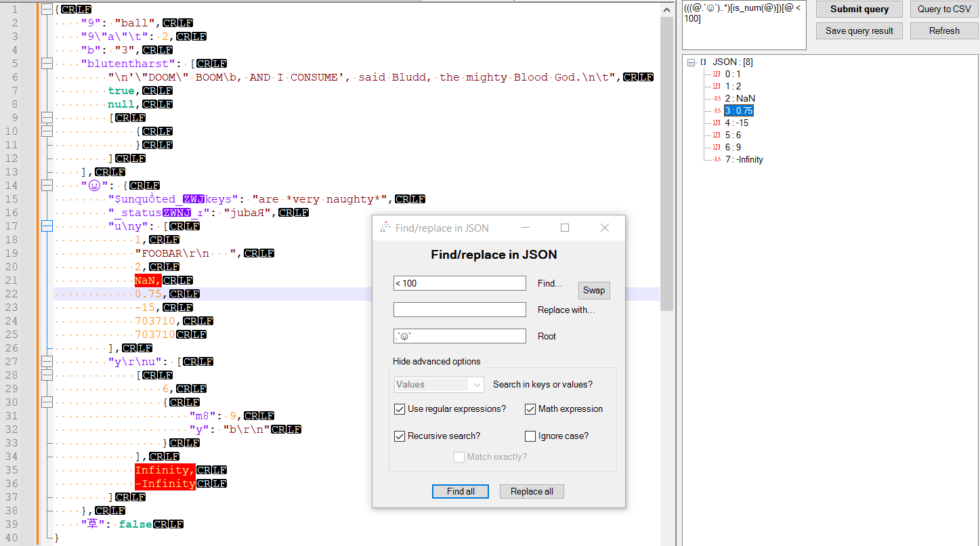This screenshot has height=546, width=980.
Task: Select tree item 4 : -15
Action: [736, 123]
